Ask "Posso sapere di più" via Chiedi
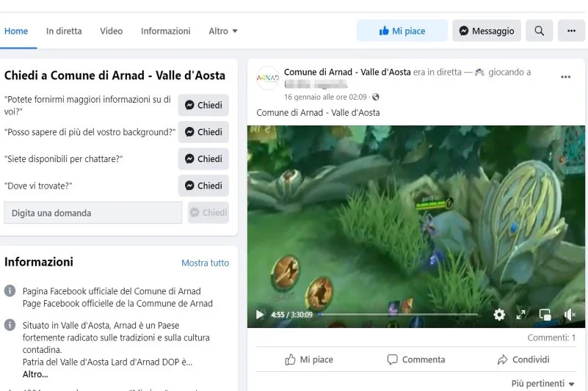588x391 pixels. (x=203, y=132)
